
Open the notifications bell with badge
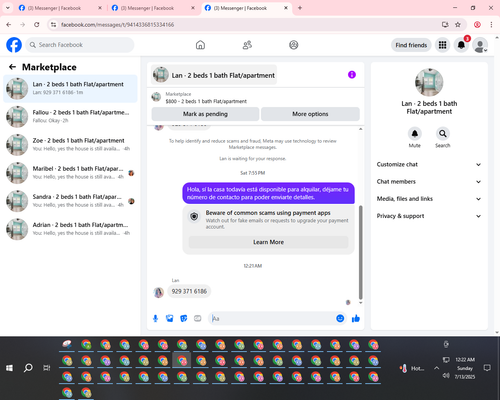[x=461, y=45]
